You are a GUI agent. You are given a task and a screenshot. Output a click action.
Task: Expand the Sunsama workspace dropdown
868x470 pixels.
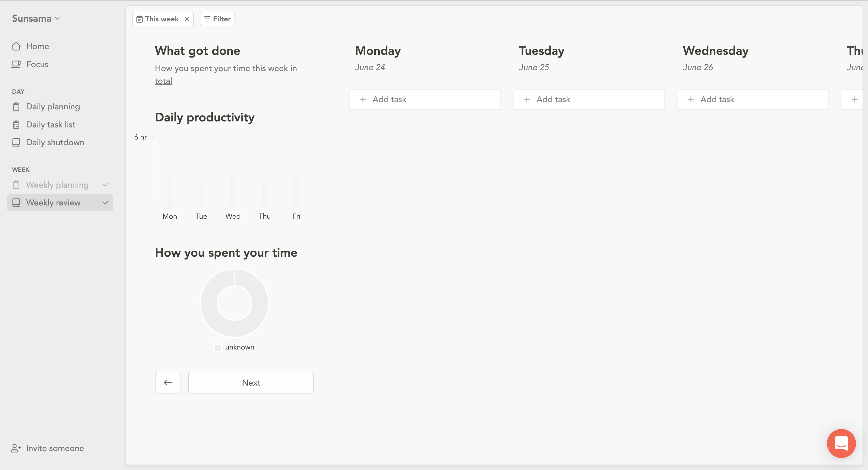[36, 19]
